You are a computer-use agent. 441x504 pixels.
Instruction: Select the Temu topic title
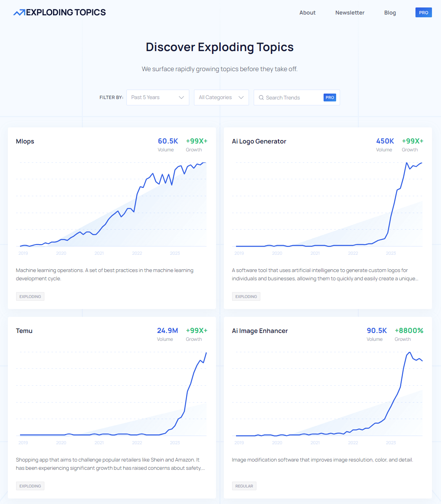(x=24, y=331)
